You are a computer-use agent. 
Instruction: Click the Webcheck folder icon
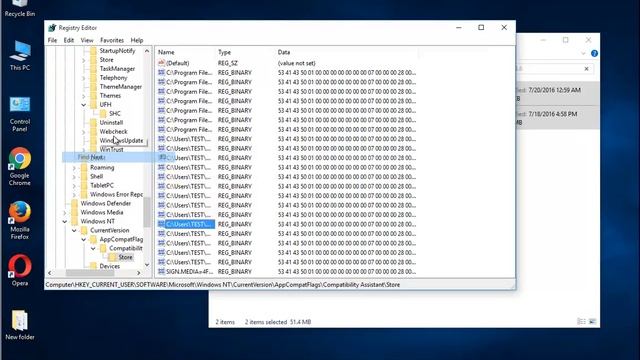[93, 131]
